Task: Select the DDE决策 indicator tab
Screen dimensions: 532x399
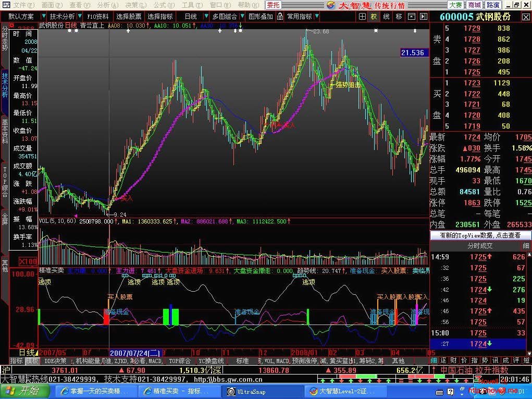Action: tap(55, 360)
